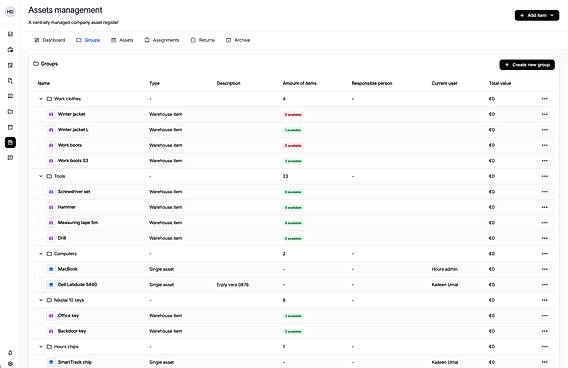
Task: Open the Returns tab
Action: 203,40
